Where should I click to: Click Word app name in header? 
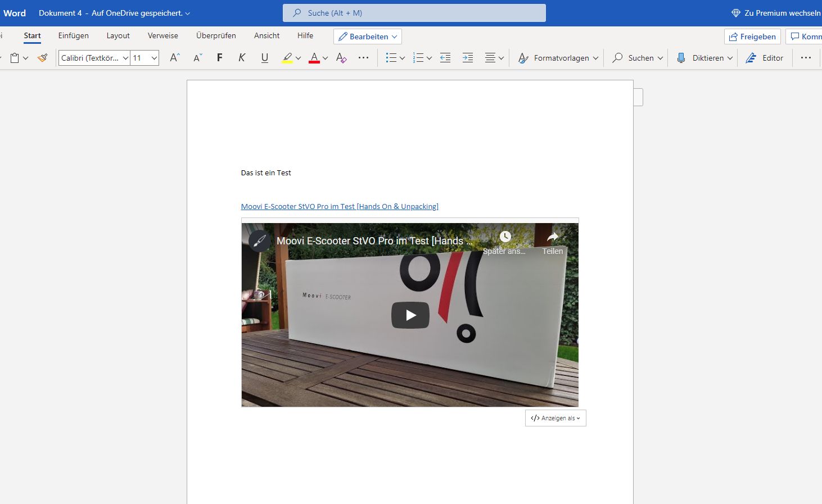pos(15,13)
